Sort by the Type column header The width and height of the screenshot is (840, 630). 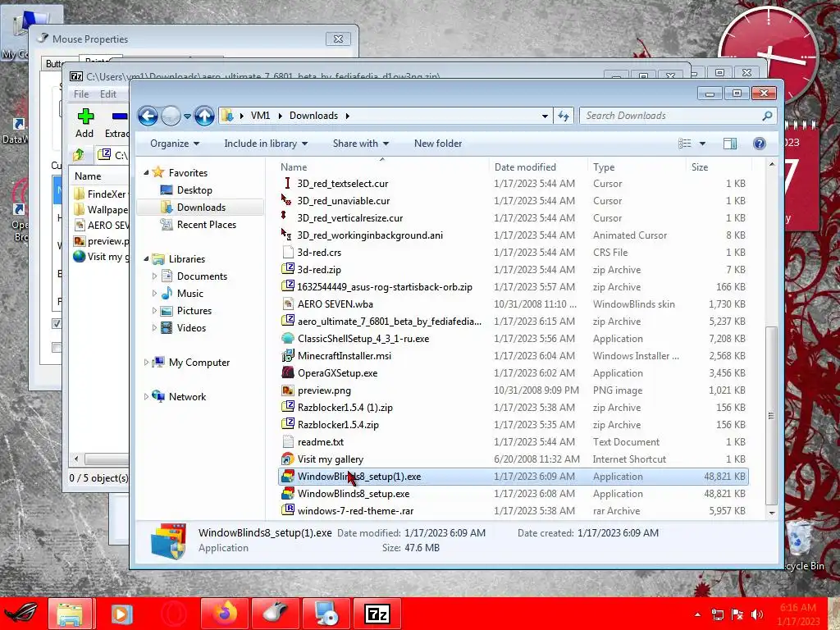coord(637,167)
